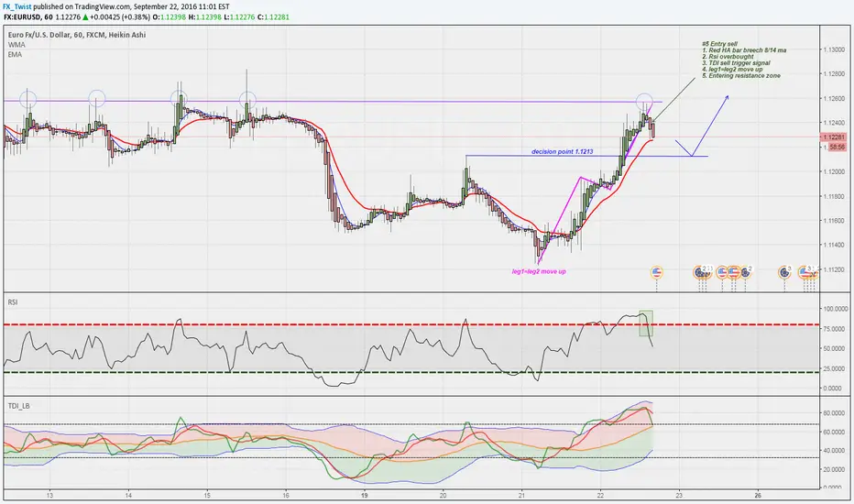Screen dimensions: 854x504
Task: Click the RSI 75.0000 scale value
Action: tap(834, 329)
